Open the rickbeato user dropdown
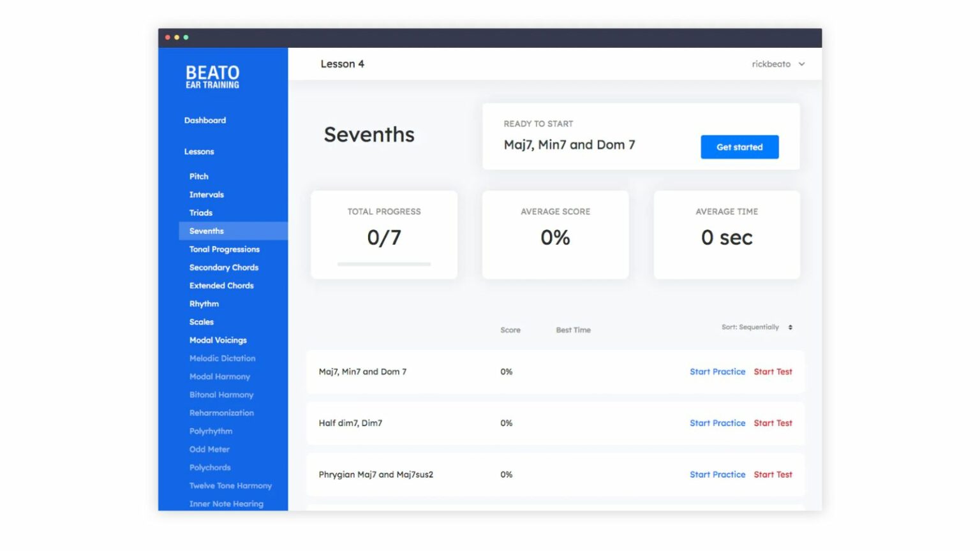 pyautogui.click(x=778, y=64)
